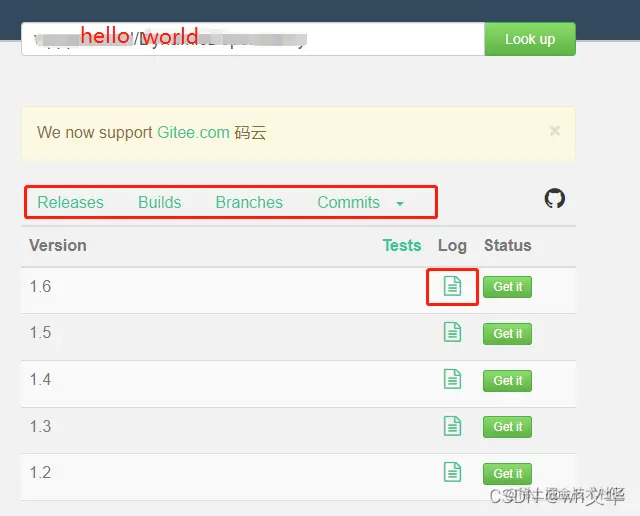Click the Status column header

pos(508,245)
